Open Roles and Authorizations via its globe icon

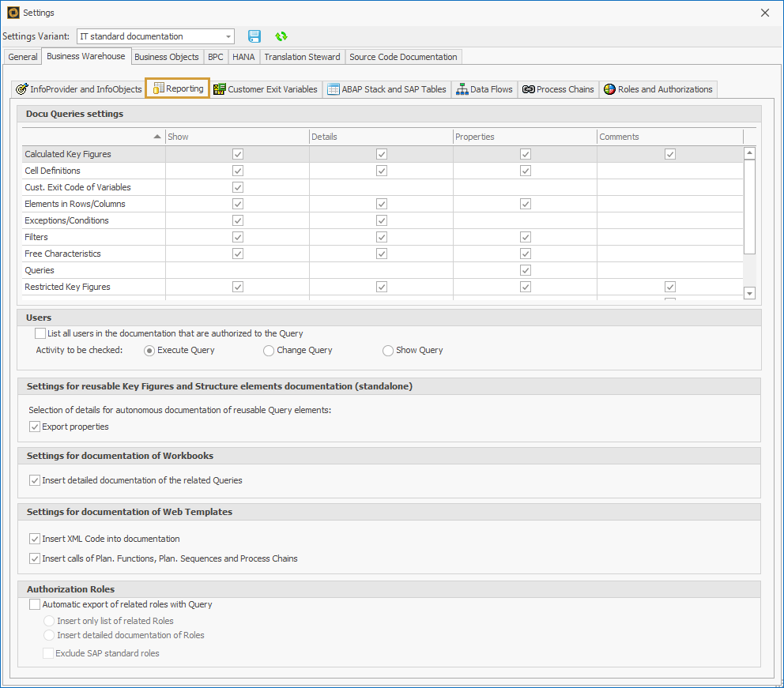point(609,88)
